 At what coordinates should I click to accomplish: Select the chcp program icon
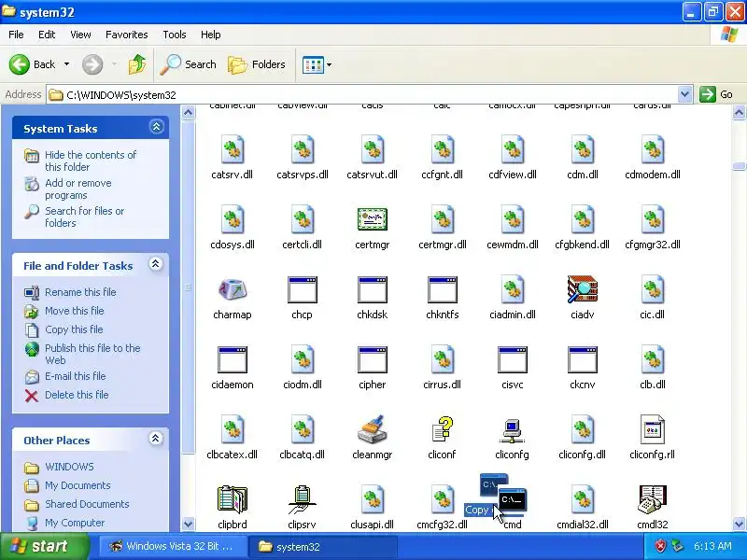point(302,289)
